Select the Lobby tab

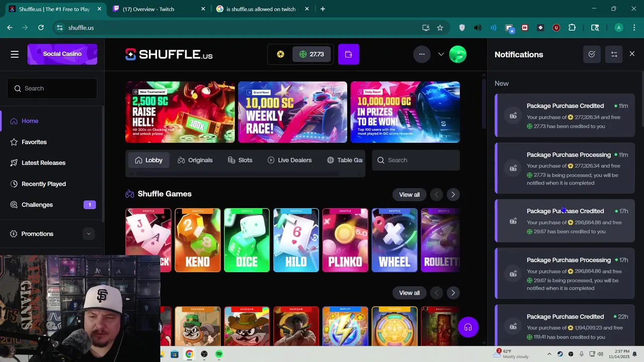pyautogui.click(x=148, y=160)
